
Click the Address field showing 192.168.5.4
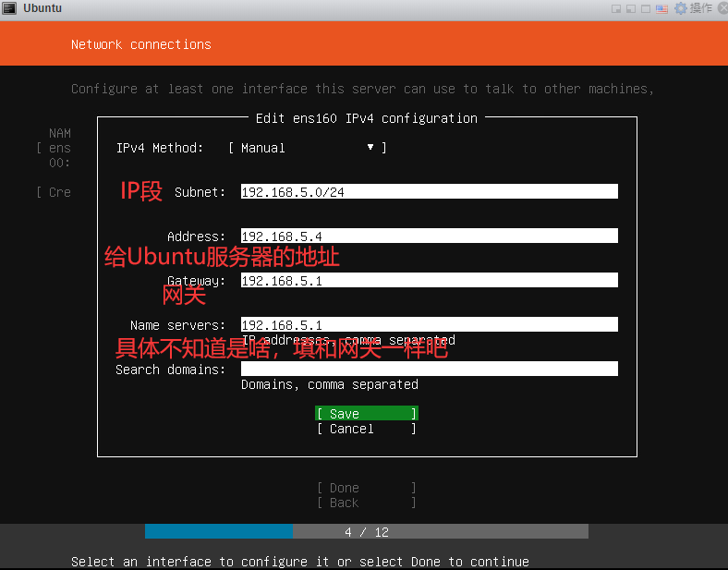[x=429, y=236]
